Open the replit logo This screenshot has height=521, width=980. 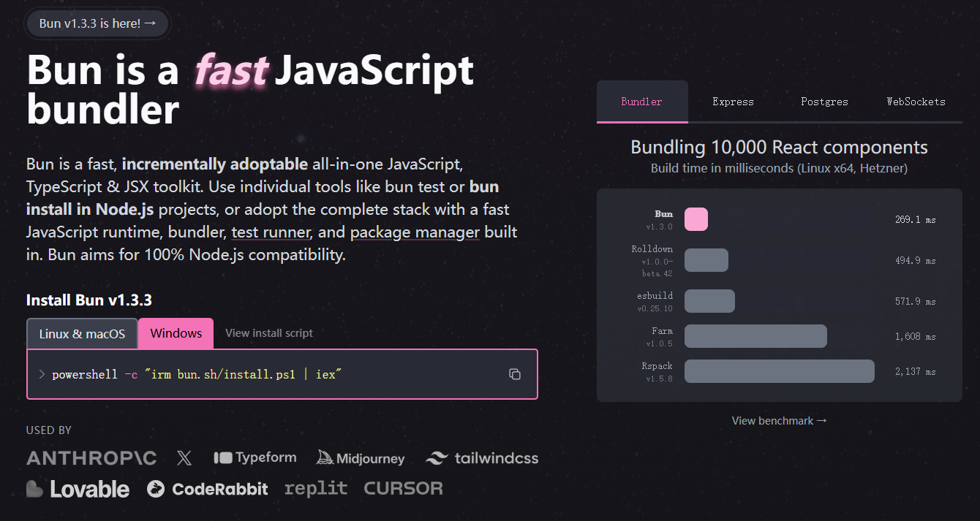(316, 488)
